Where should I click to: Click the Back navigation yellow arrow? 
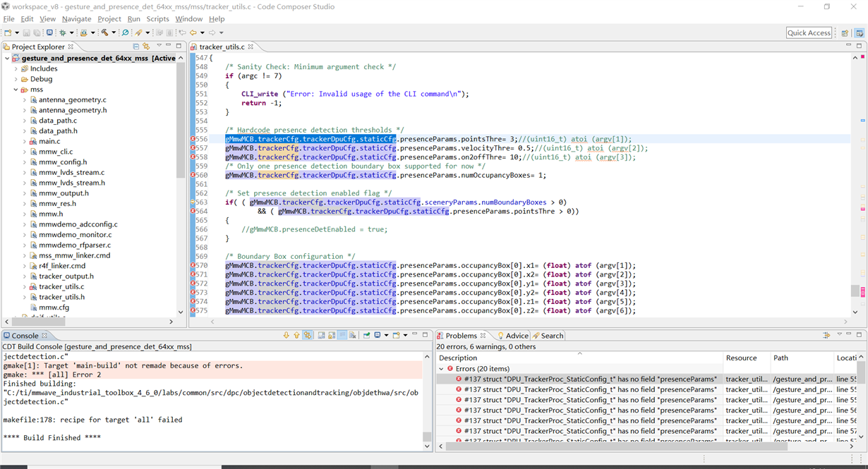pos(193,32)
